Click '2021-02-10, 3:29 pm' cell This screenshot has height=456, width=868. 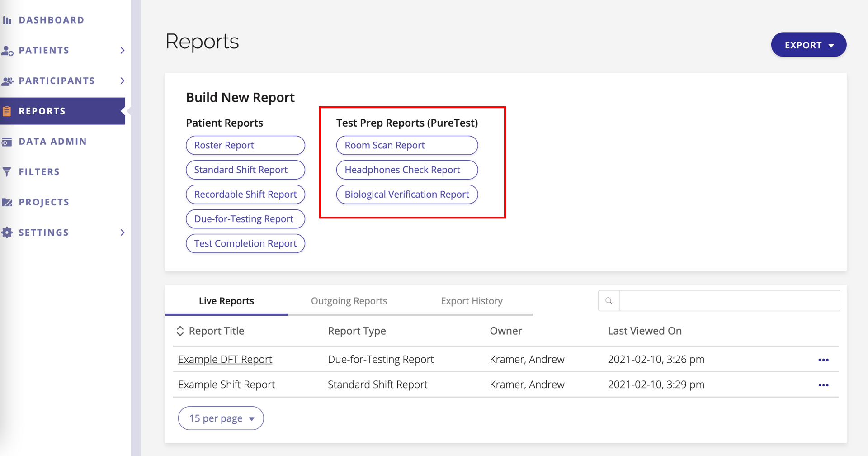[x=656, y=385]
